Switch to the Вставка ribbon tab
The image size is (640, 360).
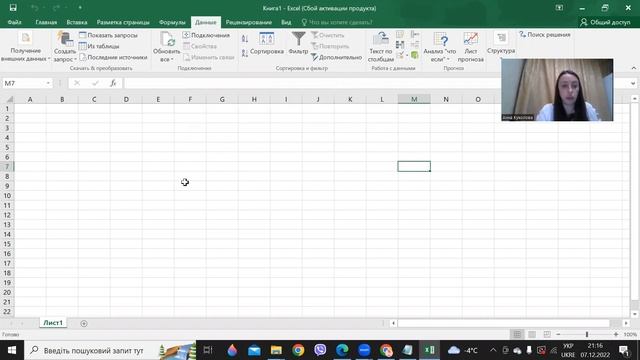77,22
